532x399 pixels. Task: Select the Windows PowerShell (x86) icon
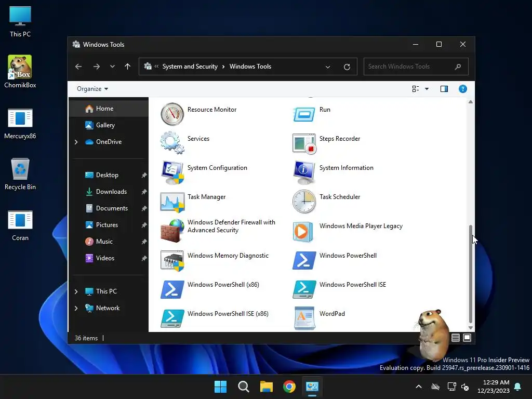(172, 289)
